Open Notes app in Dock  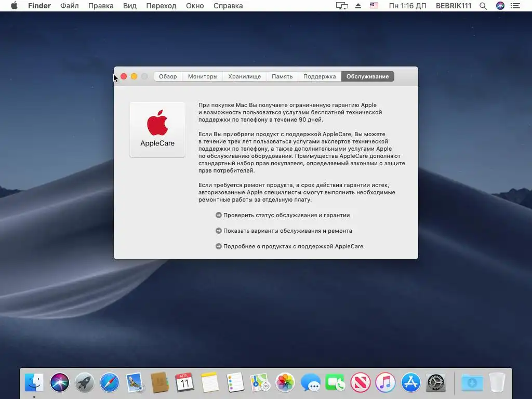pyautogui.click(x=210, y=382)
